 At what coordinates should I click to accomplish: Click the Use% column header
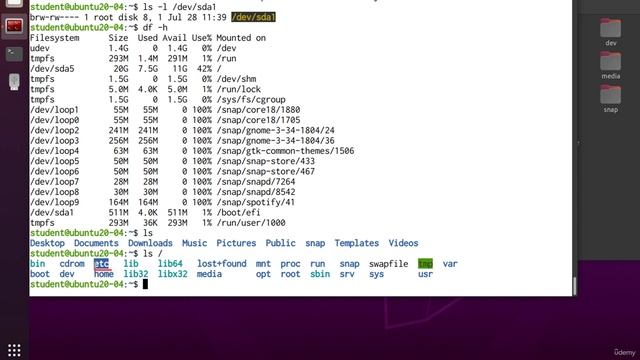pos(202,38)
